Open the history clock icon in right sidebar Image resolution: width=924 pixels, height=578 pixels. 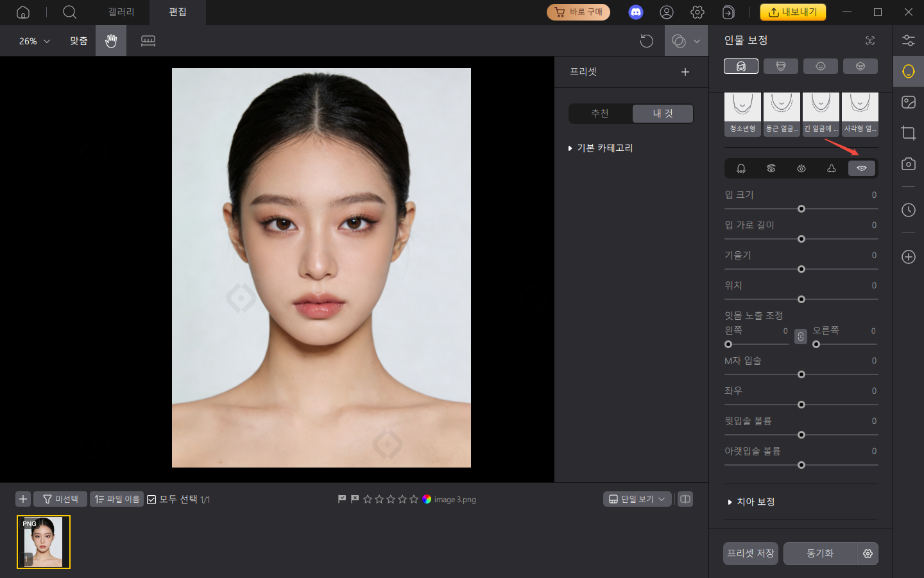coord(908,210)
